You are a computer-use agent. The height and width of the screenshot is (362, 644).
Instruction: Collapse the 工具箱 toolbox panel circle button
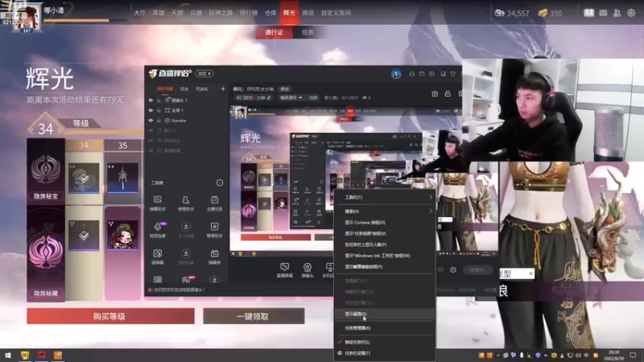[x=220, y=183]
